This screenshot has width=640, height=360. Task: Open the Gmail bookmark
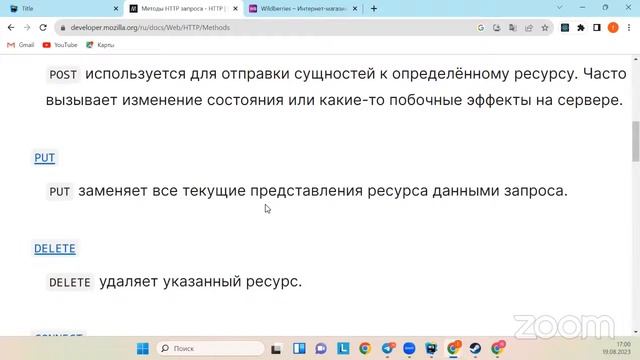20,45
